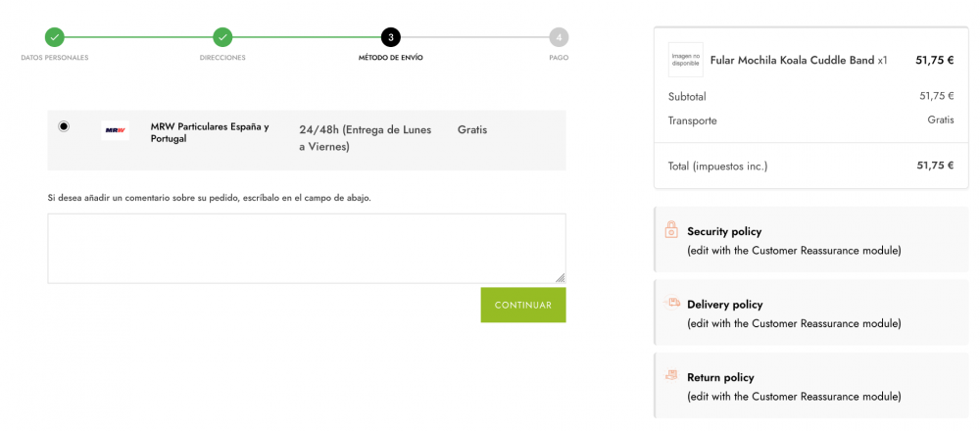This screenshot has height=431, width=980.
Task: Open the Datos Personales step label
Action: [55, 58]
